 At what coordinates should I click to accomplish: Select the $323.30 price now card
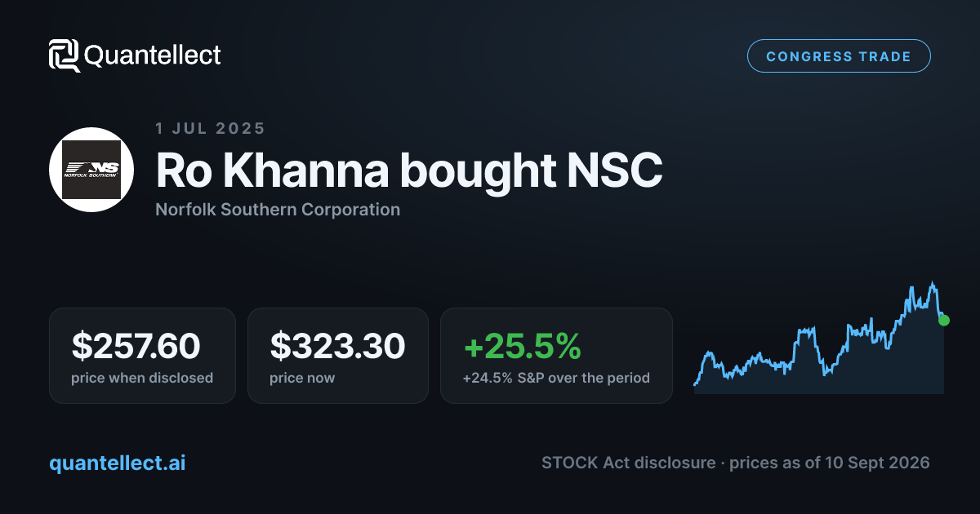coord(338,356)
